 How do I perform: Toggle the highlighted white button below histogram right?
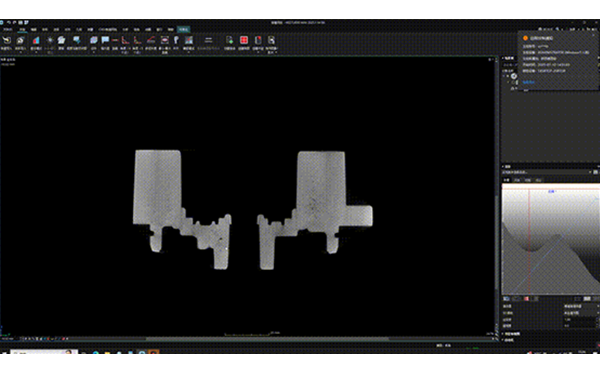[587, 299]
